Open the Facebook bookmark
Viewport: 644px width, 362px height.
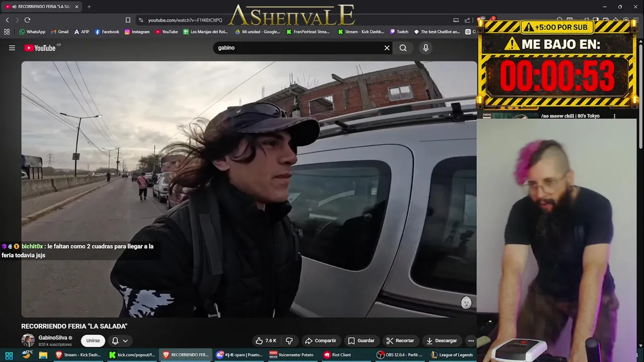pos(107,32)
